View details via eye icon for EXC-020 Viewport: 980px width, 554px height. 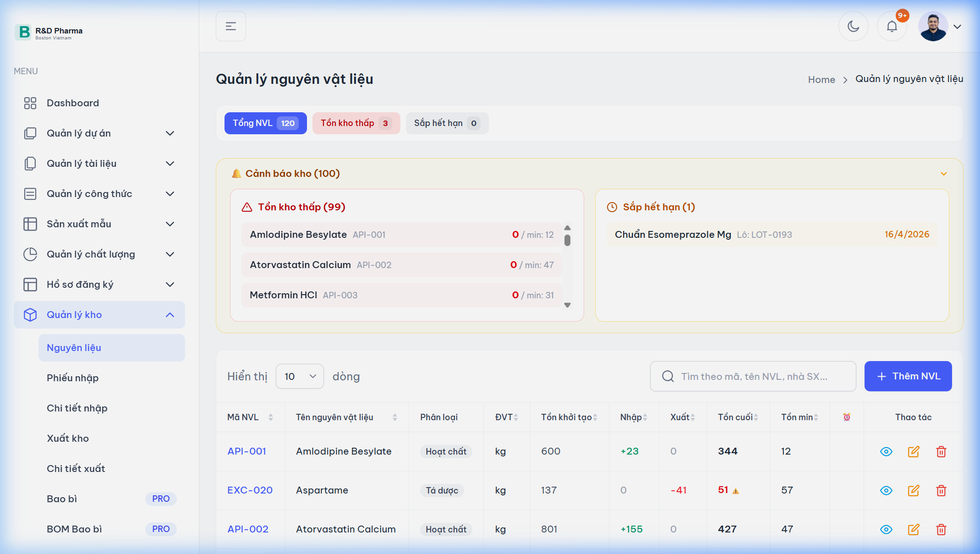[x=886, y=490]
